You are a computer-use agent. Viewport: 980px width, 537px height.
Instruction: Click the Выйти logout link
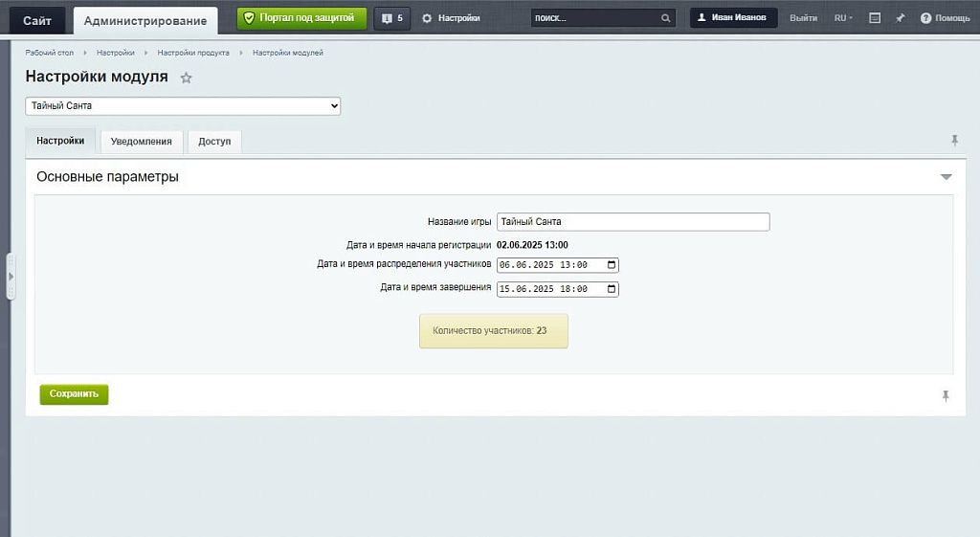click(x=803, y=18)
